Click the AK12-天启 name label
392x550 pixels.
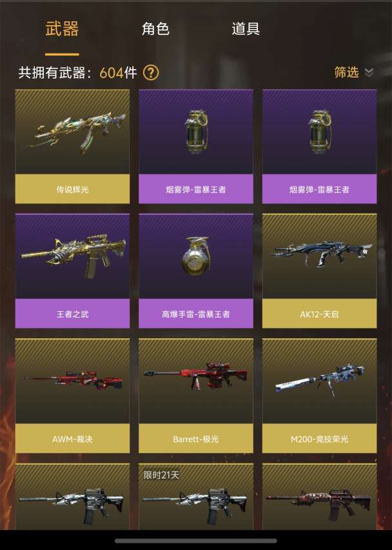click(320, 314)
